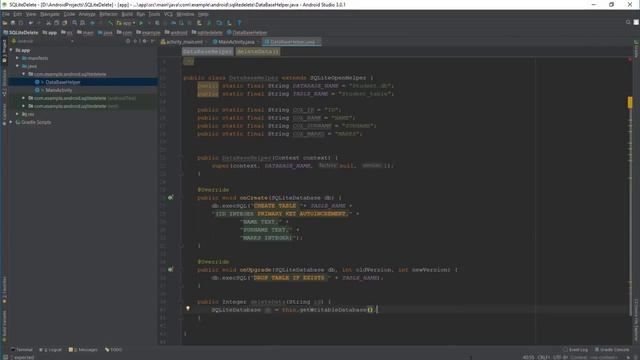Click the folding marker beside the onCreate method
The image size is (640, 360).
[x=180, y=198]
